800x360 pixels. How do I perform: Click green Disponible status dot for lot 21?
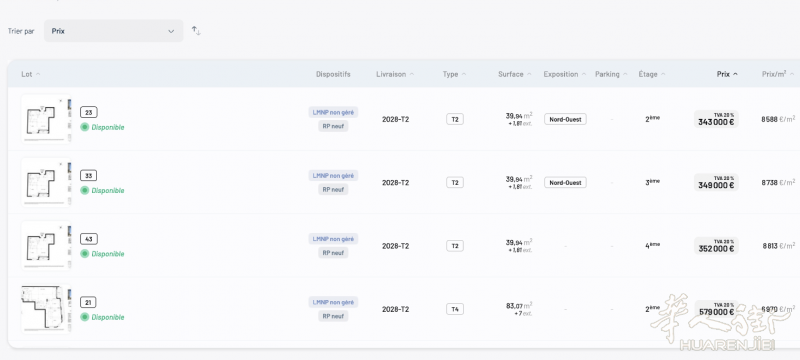(x=85, y=317)
